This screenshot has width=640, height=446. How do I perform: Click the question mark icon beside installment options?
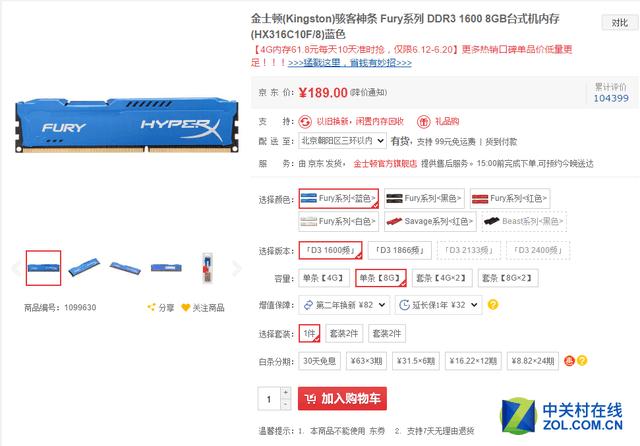(582, 361)
